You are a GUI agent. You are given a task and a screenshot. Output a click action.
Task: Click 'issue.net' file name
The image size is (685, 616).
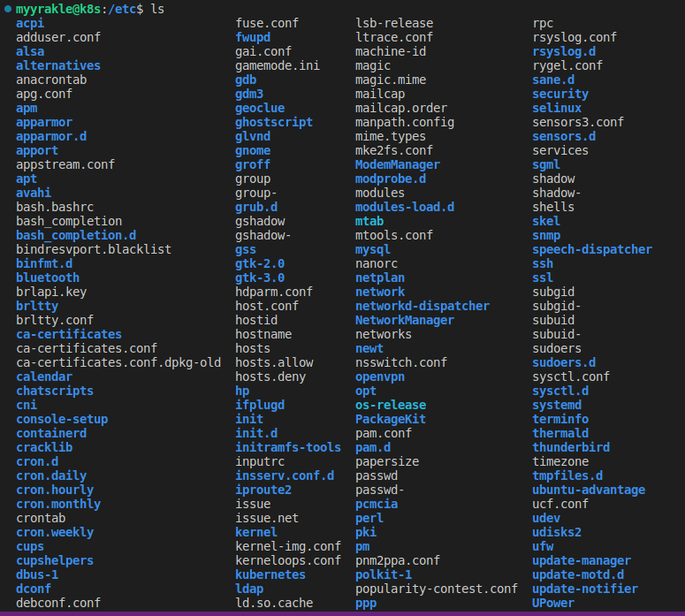(267, 518)
